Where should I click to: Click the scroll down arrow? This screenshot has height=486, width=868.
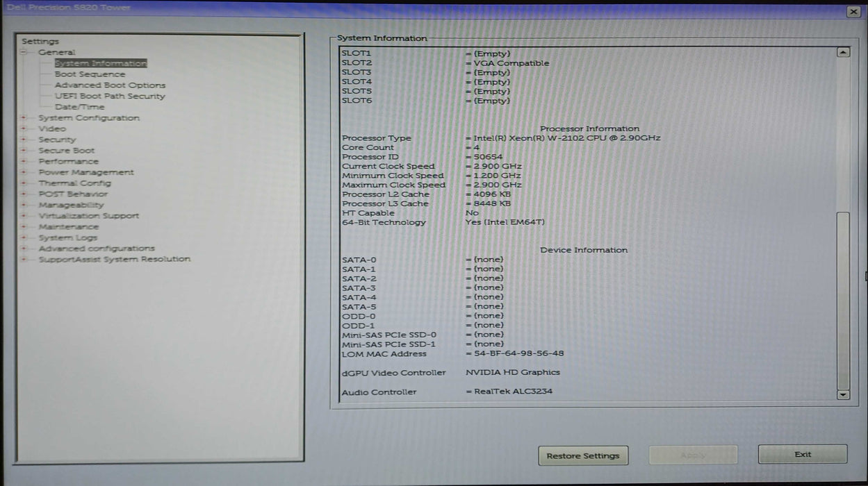click(x=843, y=394)
